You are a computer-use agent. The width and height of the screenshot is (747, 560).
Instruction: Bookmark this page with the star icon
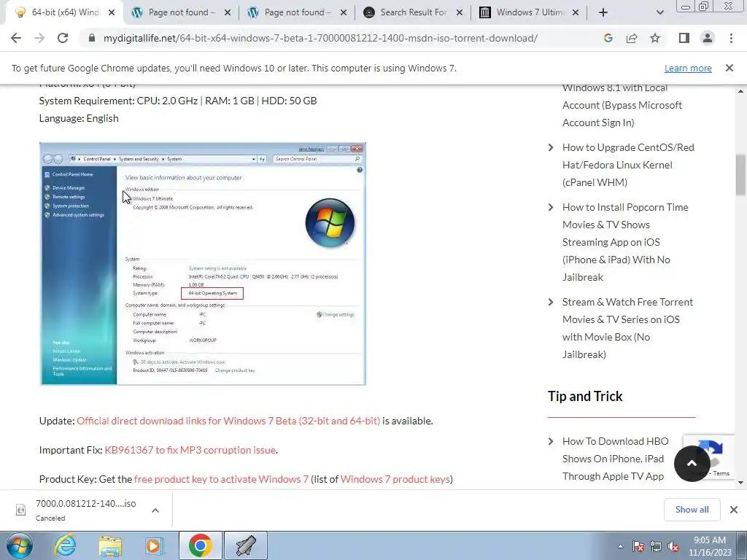pos(655,38)
